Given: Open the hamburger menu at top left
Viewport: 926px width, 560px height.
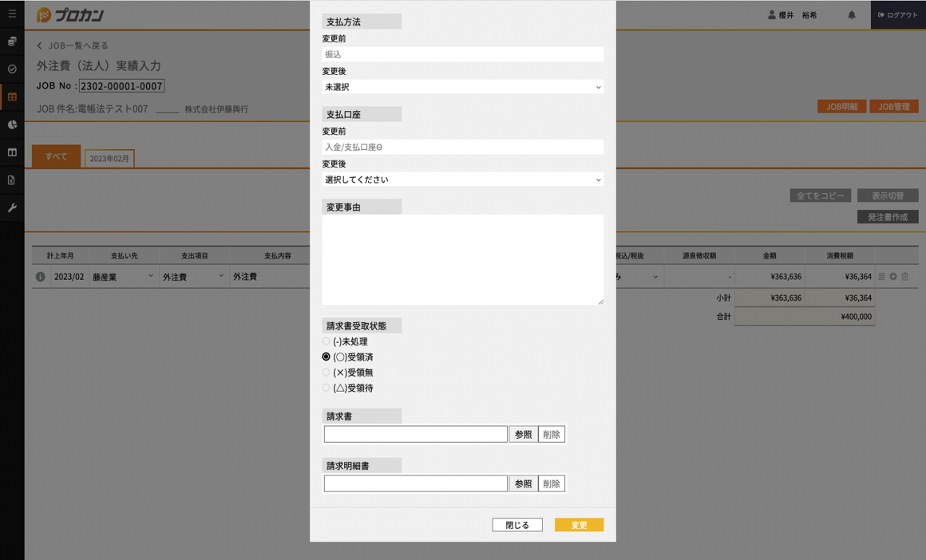Looking at the screenshot, I should (12, 14).
